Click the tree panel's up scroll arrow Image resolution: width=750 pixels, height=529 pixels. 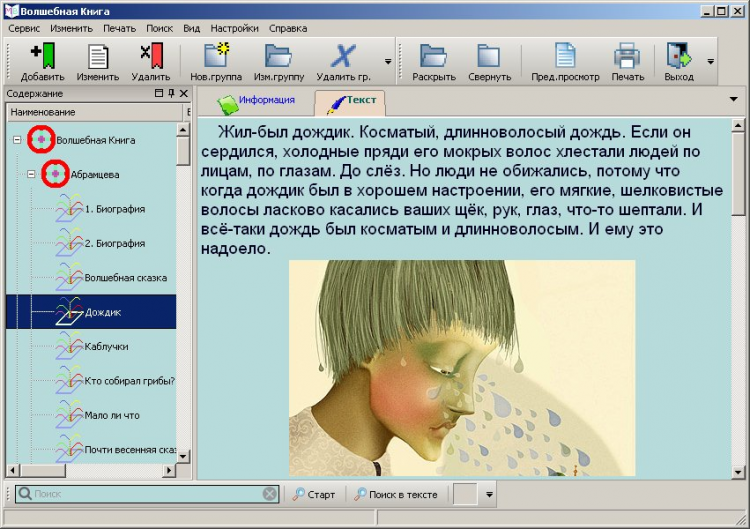[x=183, y=129]
